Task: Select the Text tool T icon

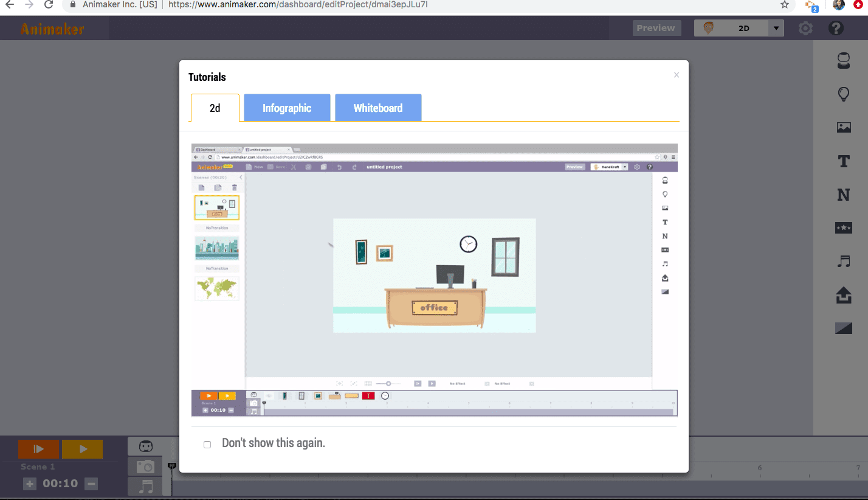Action: coord(844,161)
